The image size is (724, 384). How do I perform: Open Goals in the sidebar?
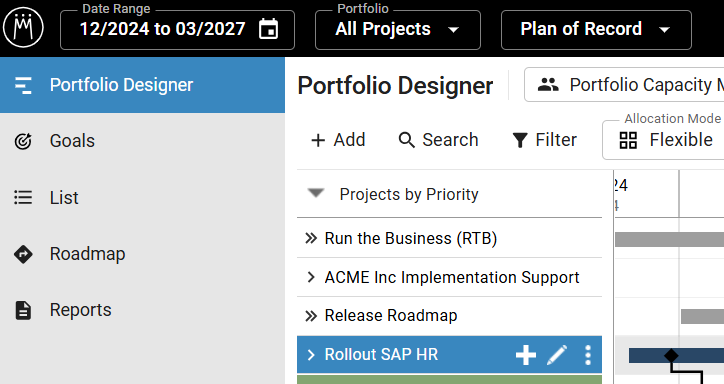(x=142, y=141)
